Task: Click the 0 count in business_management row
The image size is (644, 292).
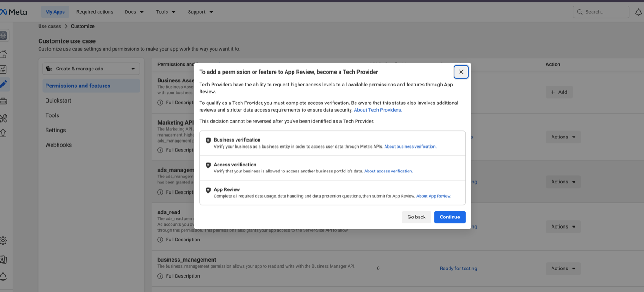Action: point(378,269)
